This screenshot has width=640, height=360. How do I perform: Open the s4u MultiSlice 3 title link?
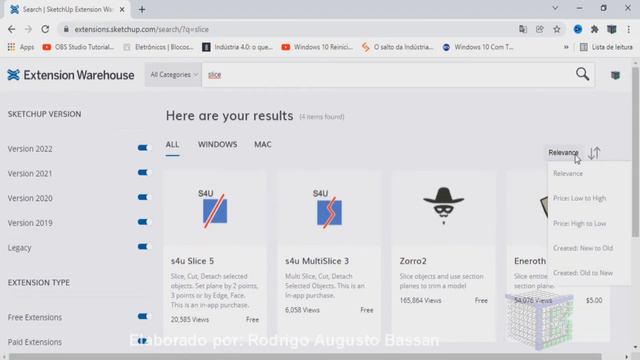coord(317,261)
